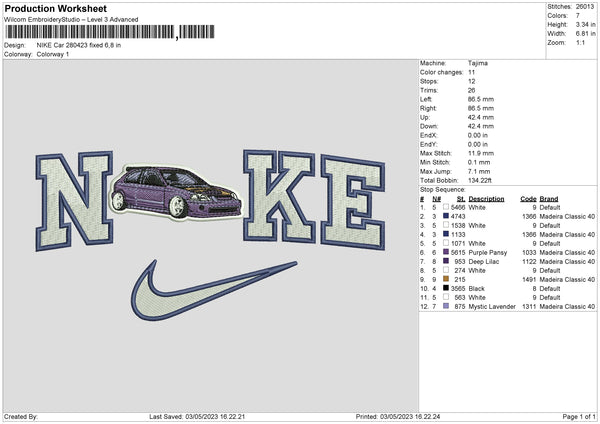The height and width of the screenshot is (424, 600).
Task: Click the code "1311" for Mystic Lavender
Action: point(529,307)
